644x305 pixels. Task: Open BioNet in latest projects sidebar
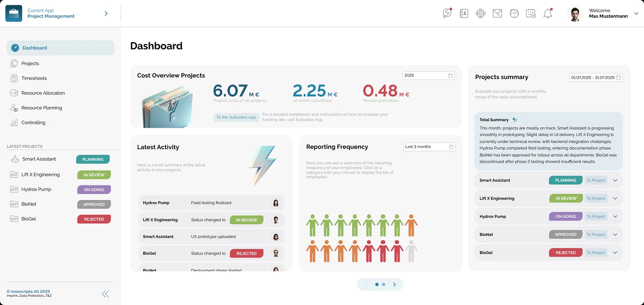29,204
